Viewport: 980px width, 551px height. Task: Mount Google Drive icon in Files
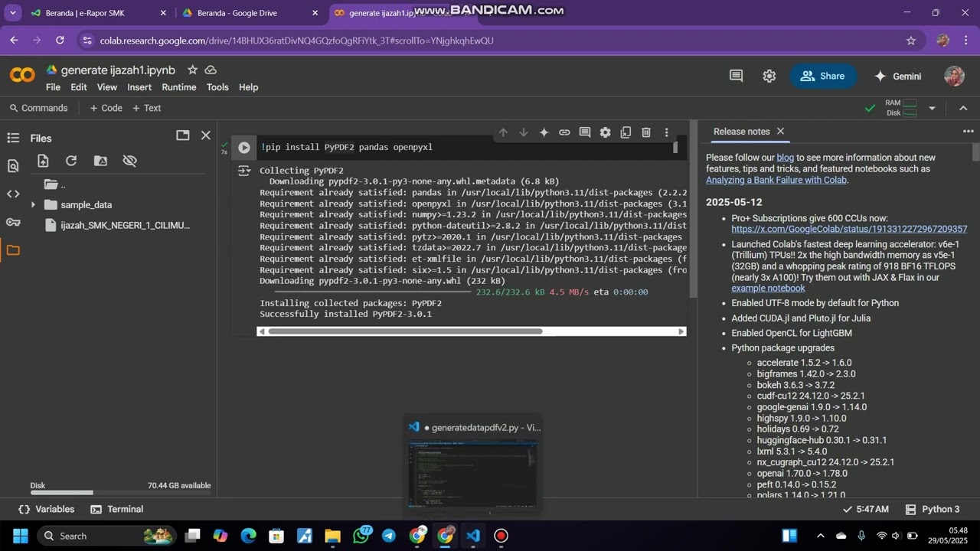pyautogui.click(x=100, y=161)
